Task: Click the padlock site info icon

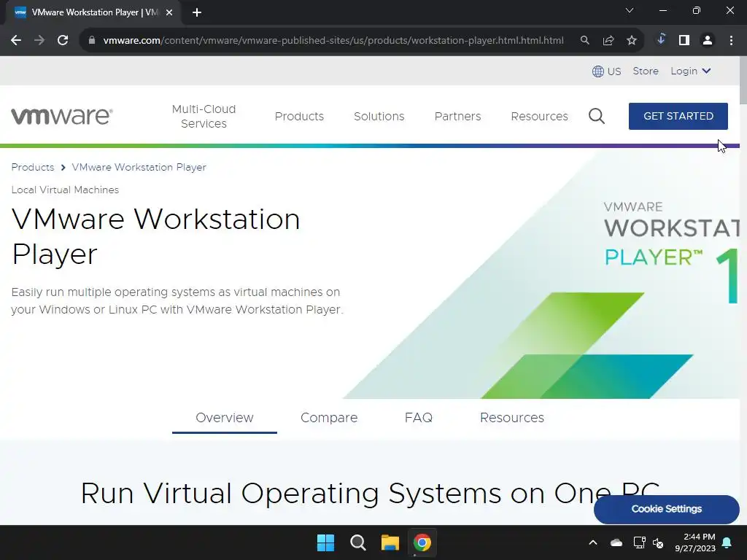Action: (92, 41)
